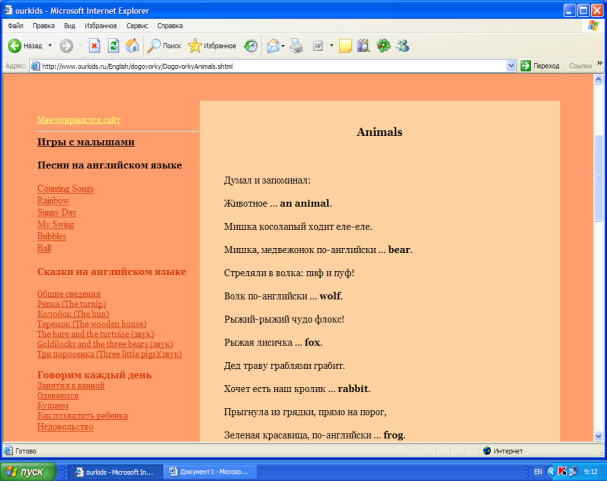Open Общие сведения link

point(69,294)
